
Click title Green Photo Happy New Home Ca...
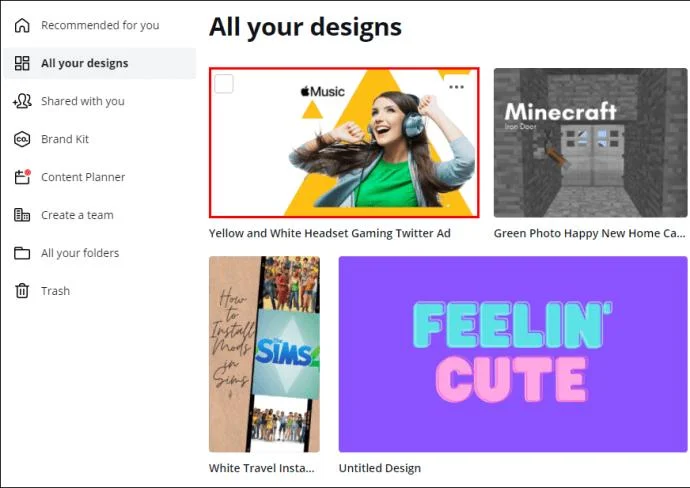click(x=590, y=233)
